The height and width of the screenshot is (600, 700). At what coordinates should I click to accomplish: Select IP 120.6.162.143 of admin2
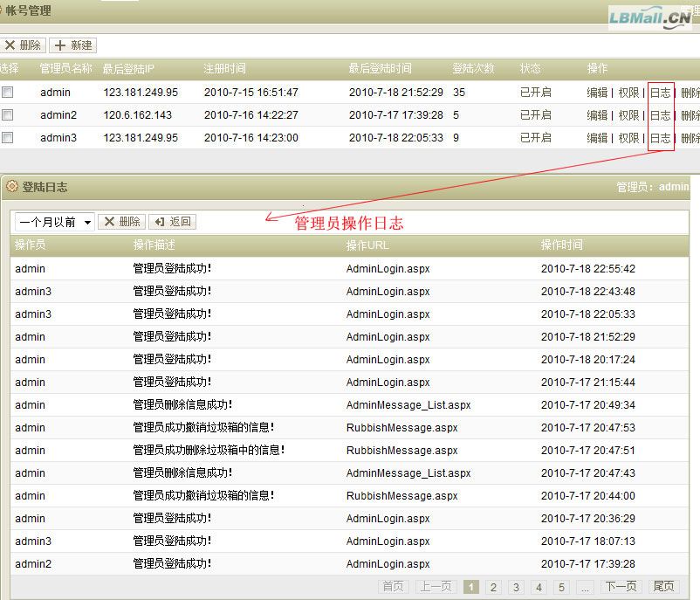138,115
